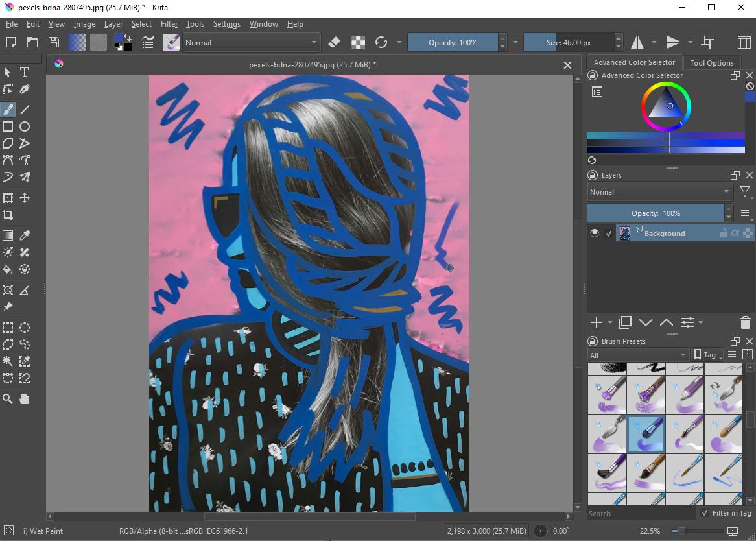Viewport: 756px width, 541px height.
Task: Open the Filter menu
Action: tap(169, 24)
